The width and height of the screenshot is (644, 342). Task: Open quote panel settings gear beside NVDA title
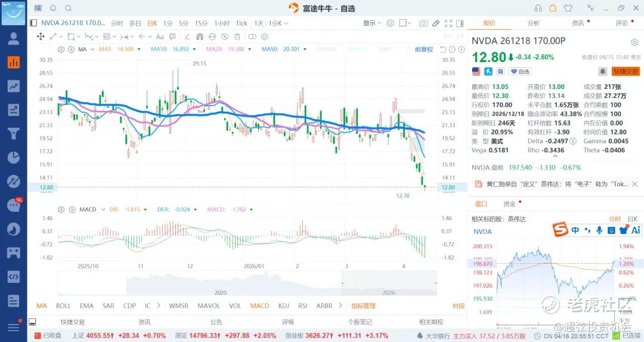[634, 42]
